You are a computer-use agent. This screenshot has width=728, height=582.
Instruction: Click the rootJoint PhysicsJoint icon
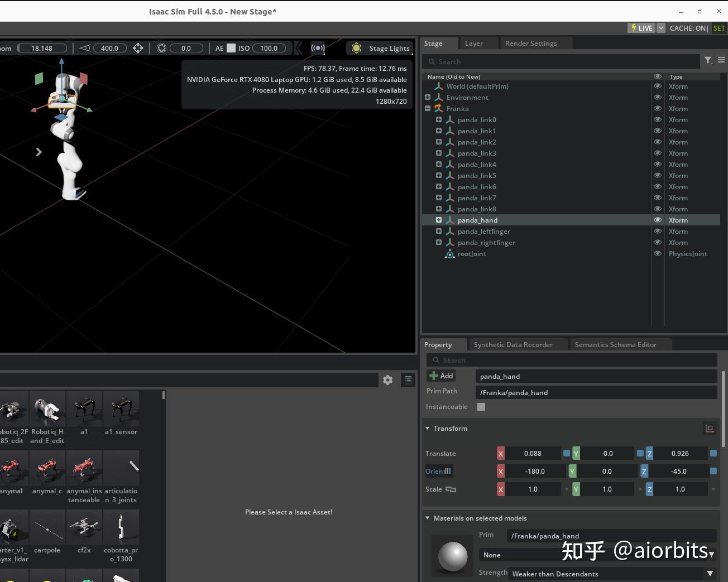[450, 254]
